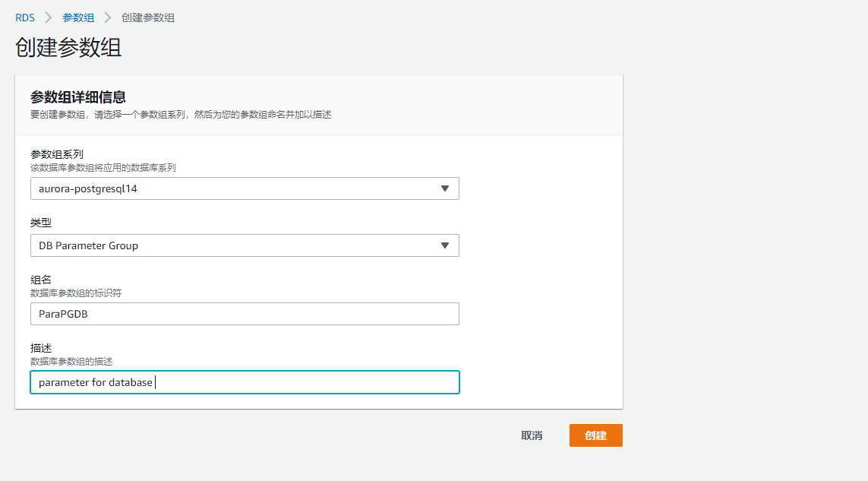The image size is (868, 481).
Task: Click the 创建参数组 page heading
Action: [x=68, y=47]
